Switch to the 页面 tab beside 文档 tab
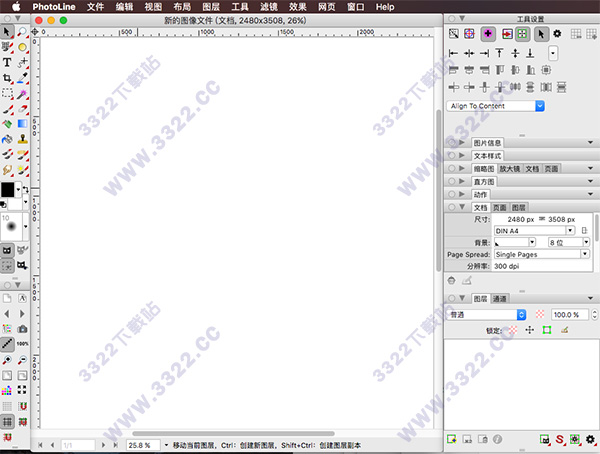This screenshot has width=600, height=454. pos(500,207)
